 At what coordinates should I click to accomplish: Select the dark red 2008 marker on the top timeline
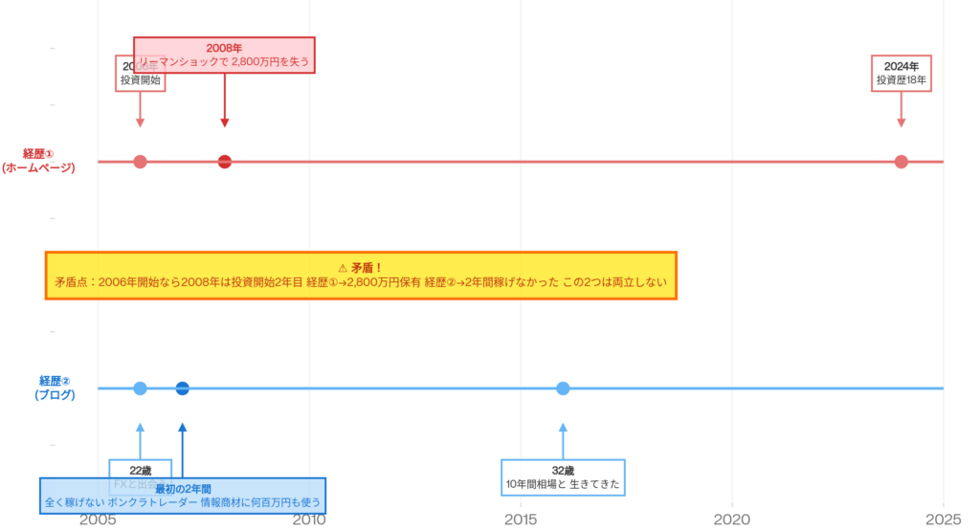[x=225, y=162]
